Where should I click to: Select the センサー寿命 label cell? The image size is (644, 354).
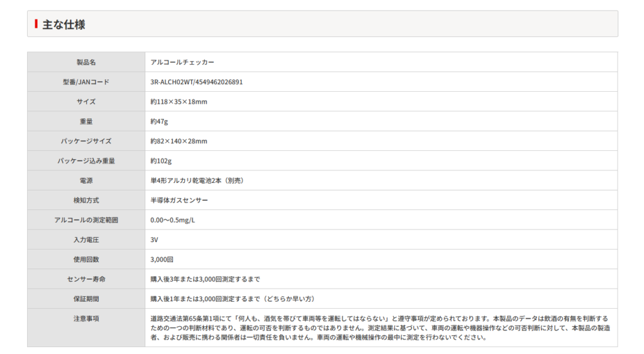86,279
